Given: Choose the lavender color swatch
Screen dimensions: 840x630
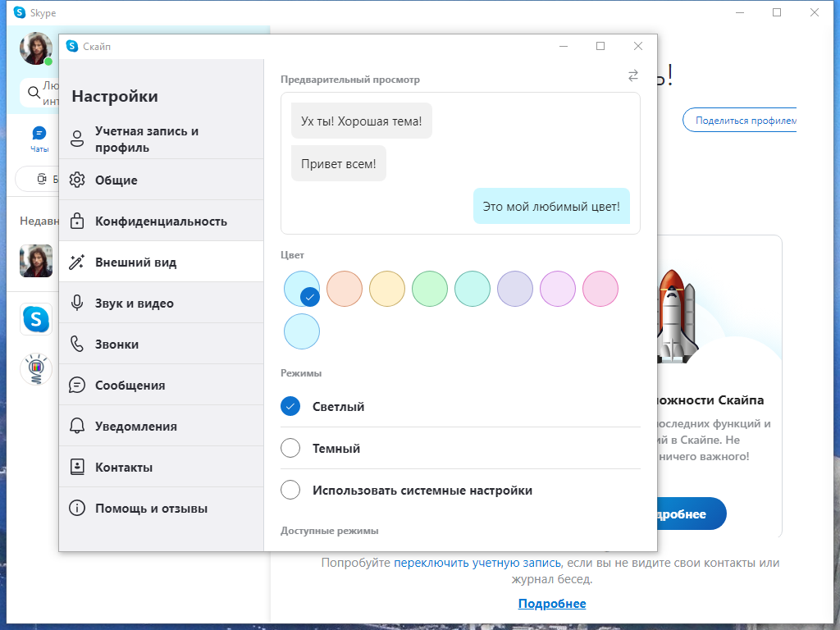Looking at the screenshot, I should pyautogui.click(x=515, y=289).
